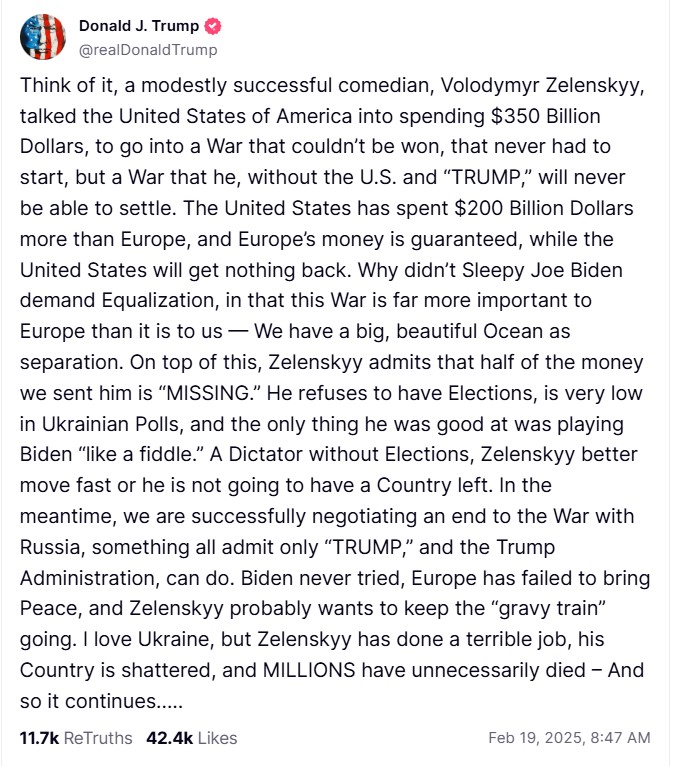
Task: Click the closing line so it continues
Action: pyautogui.click(x=101, y=701)
